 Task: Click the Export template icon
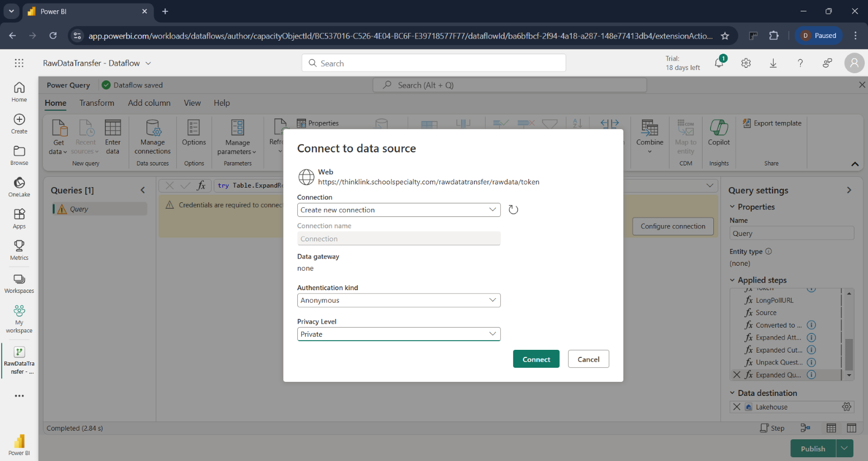coord(746,123)
